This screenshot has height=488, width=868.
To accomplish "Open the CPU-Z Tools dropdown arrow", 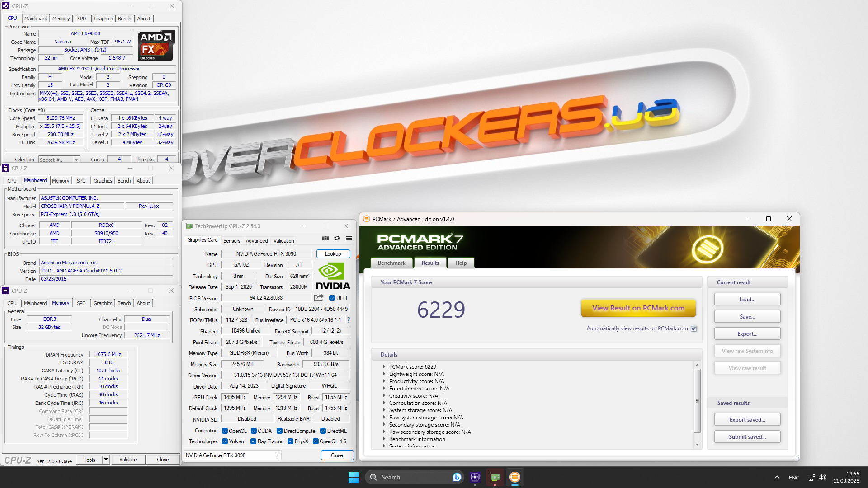I will pos(106,460).
